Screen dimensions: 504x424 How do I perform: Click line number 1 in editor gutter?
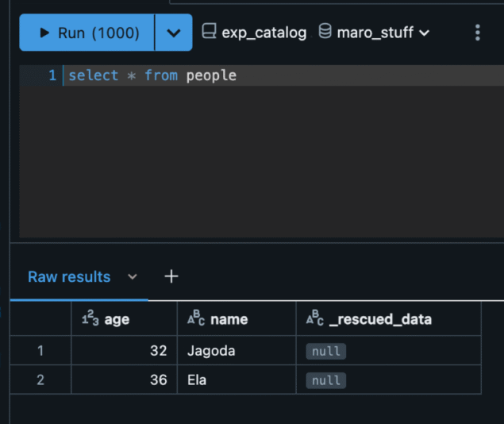(x=52, y=75)
